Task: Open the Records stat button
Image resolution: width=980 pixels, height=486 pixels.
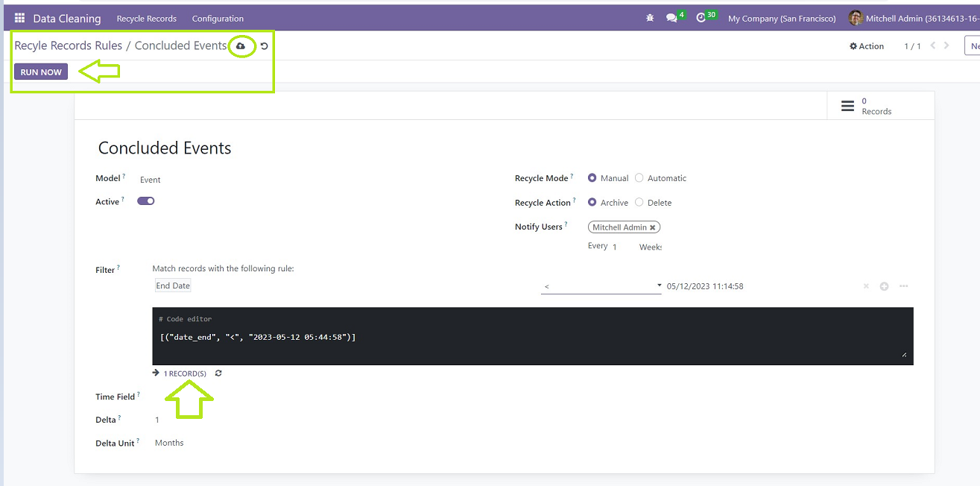Action: coord(880,106)
